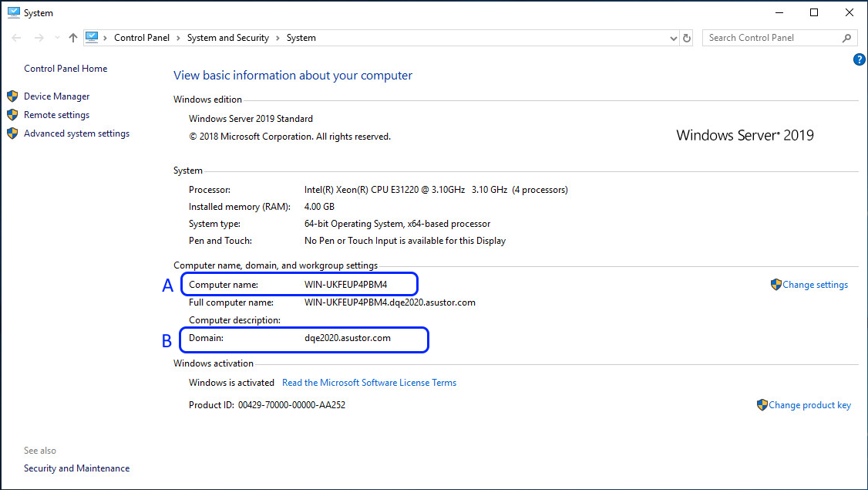Click the Search Control Panel field
868x490 pixels.
click(779, 38)
